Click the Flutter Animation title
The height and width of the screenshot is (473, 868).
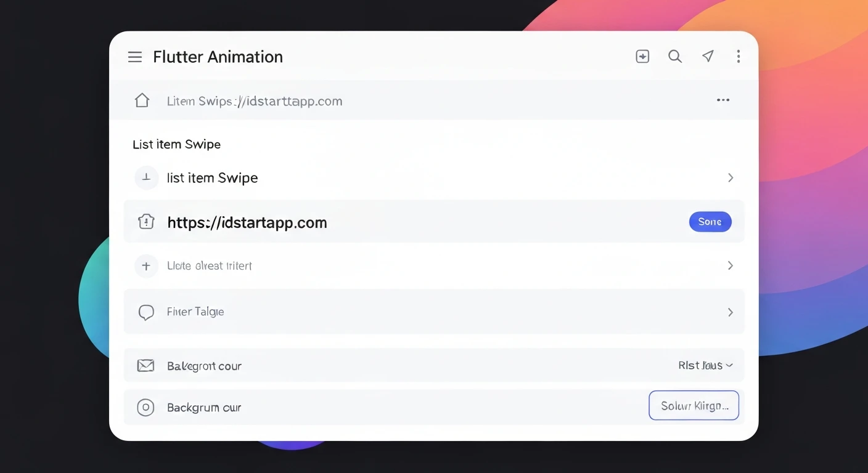(218, 57)
